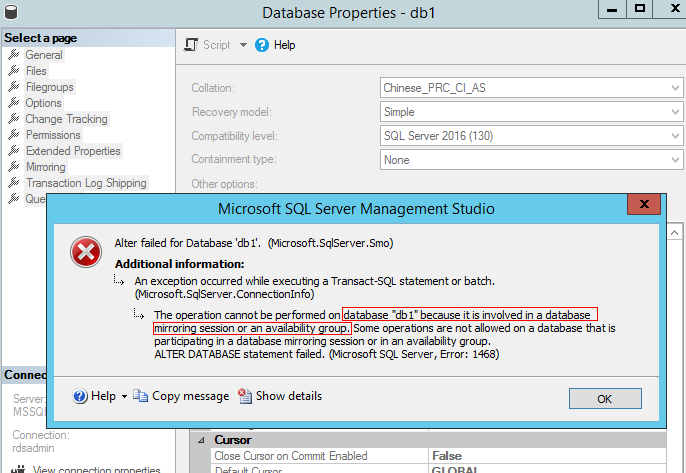Screen dimensions: 686x473
Task: Open the Extended Properties page
Action: pos(73,151)
